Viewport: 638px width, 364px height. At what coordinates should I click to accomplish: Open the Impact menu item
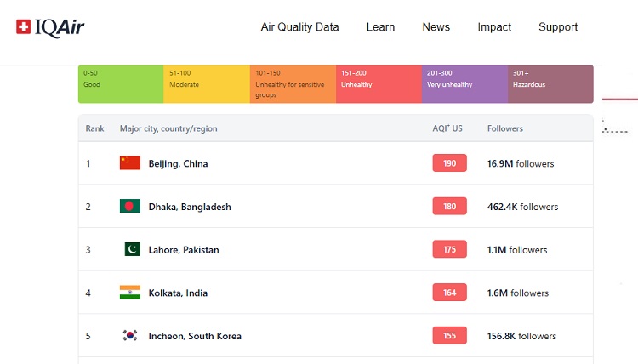coord(494,27)
